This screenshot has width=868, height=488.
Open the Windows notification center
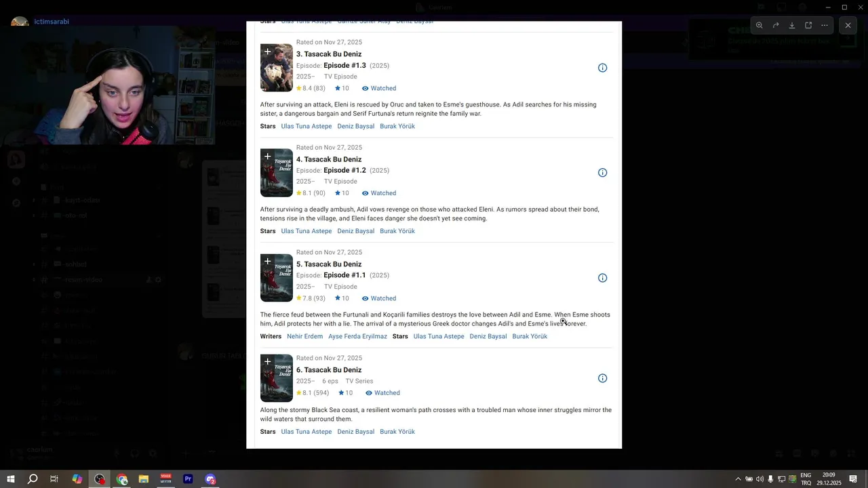pyautogui.click(x=854, y=479)
